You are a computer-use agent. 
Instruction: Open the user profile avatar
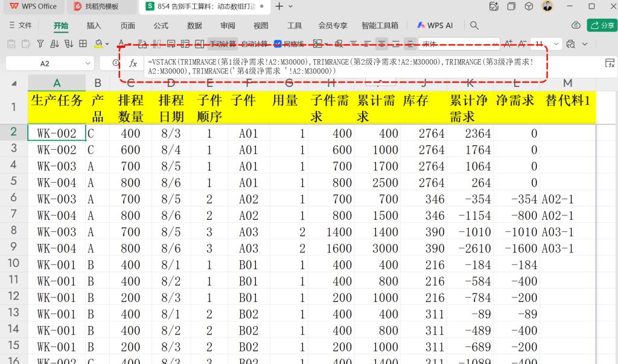(547, 6)
